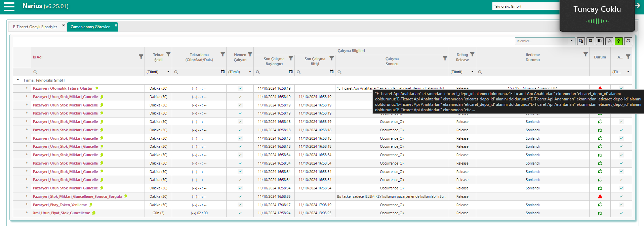Refresh the scheduled tasks grid
Viewport: 644px width, 226px height.
628,41
